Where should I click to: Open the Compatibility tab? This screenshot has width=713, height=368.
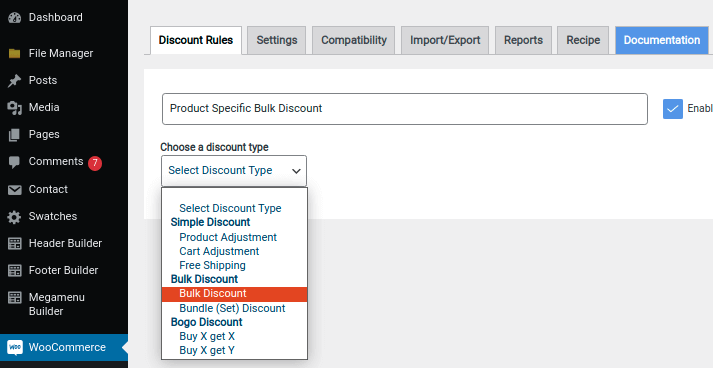354,40
